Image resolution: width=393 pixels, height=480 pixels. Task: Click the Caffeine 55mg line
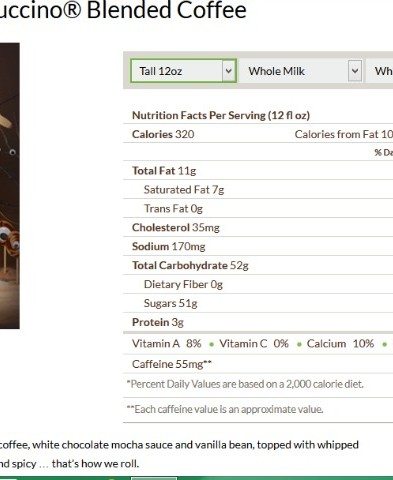click(x=172, y=364)
